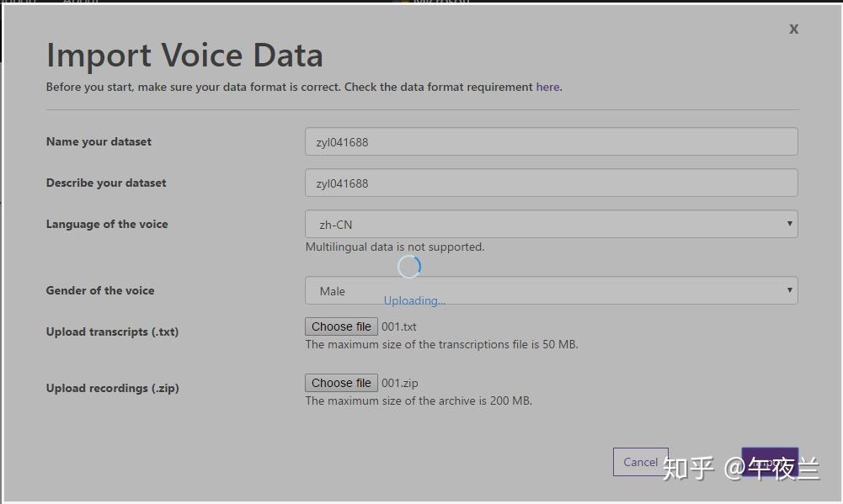843x504 pixels.
Task: Choose file for transcripts upload
Action: [341, 326]
